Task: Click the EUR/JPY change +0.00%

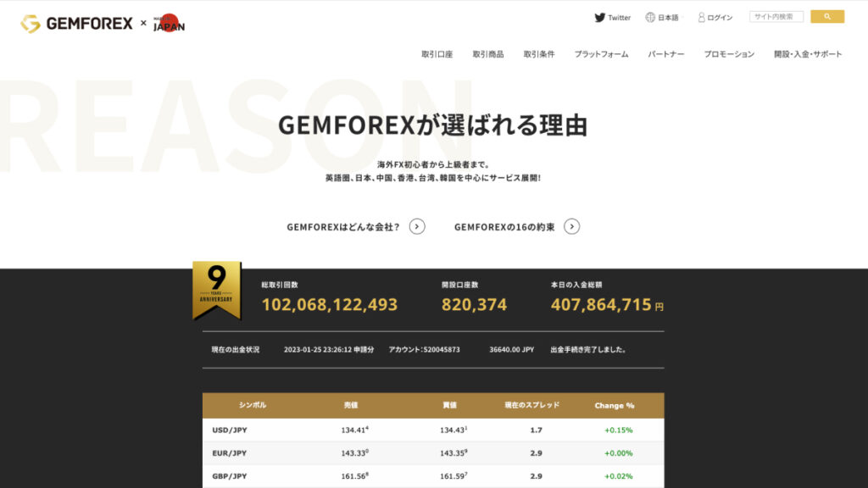Action: tap(618, 453)
